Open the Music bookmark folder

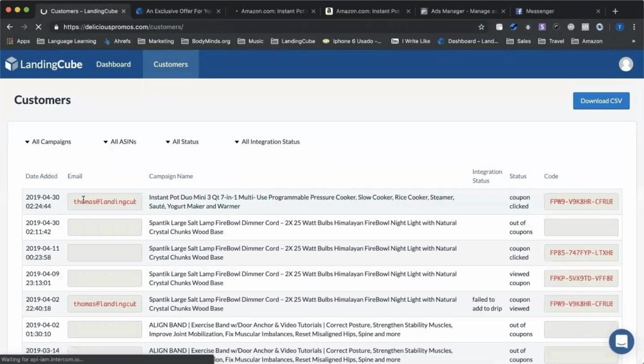pos(250,41)
